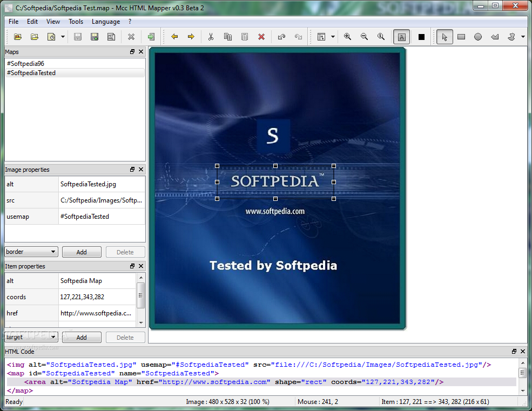Screen dimensions: 532x411
Task: Edit href value http://www.softpedia.c...
Action: coord(97,313)
